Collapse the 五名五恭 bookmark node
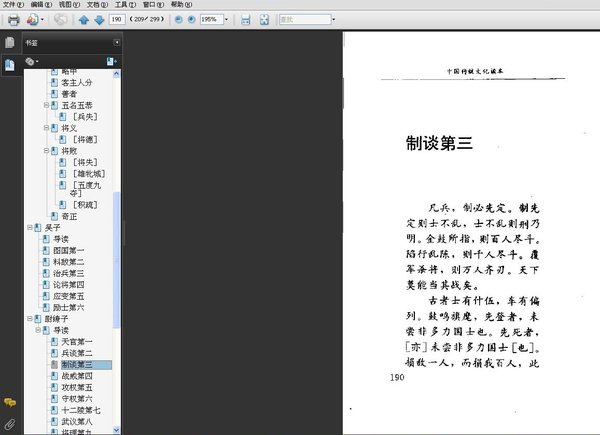Viewport: 600px width, 435px height. click(46, 105)
